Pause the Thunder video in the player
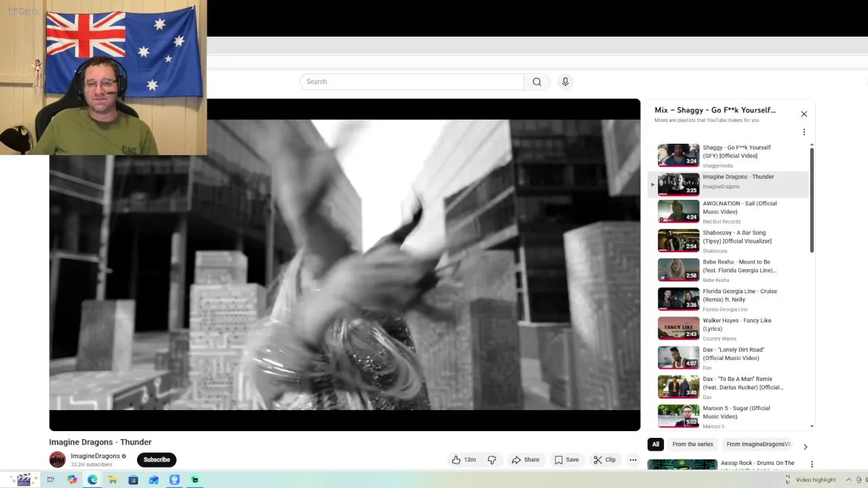The width and height of the screenshot is (868, 488). 344,264
